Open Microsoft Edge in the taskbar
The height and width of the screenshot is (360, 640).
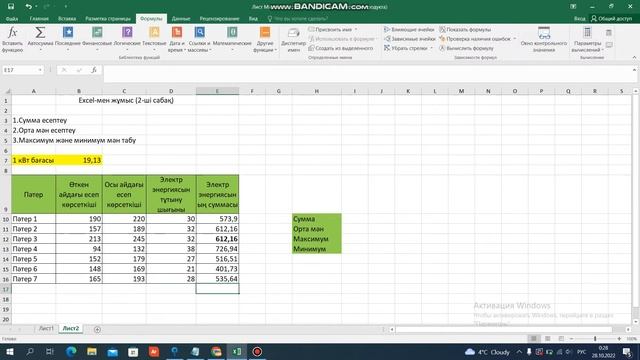coord(71,352)
